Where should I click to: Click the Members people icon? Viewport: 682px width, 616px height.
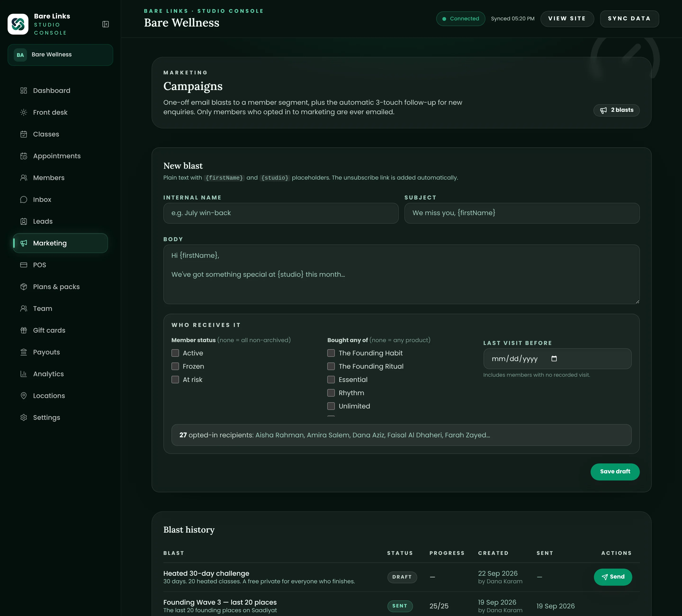24,178
